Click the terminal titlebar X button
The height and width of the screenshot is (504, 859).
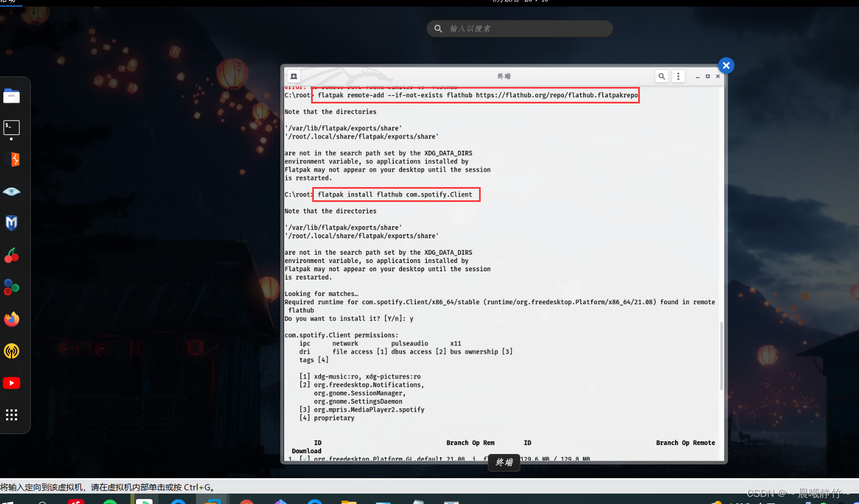click(x=718, y=76)
